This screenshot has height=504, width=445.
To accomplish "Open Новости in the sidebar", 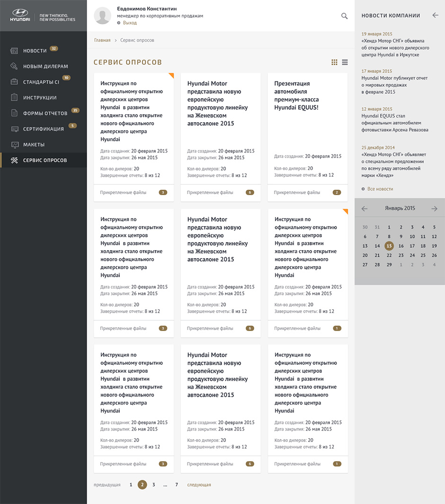I will click(35, 51).
